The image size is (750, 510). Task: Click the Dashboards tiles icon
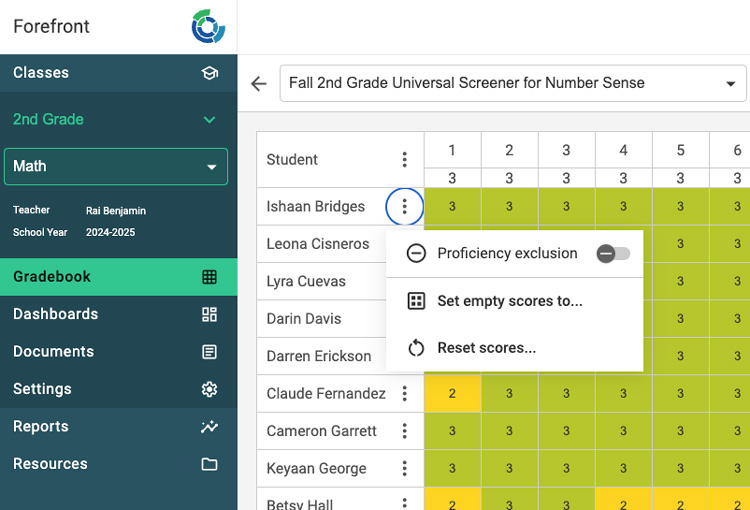210,314
